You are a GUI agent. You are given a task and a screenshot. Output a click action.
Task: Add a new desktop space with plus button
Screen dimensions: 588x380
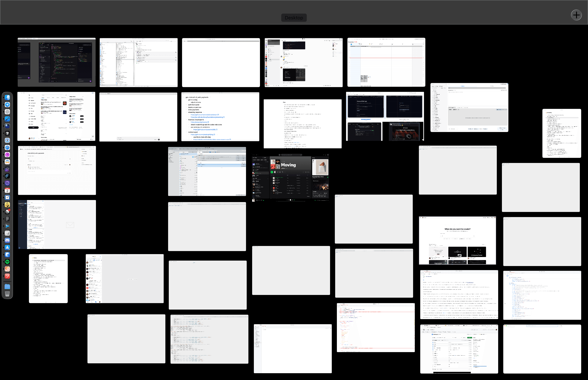tap(576, 15)
